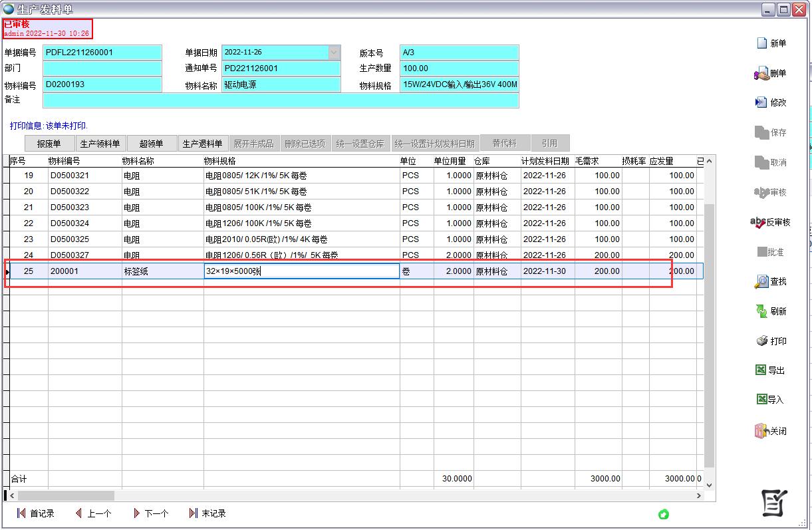The height and width of the screenshot is (530, 812).
Task: Click the 备注 remarks input field
Action: [x=280, y=100]
